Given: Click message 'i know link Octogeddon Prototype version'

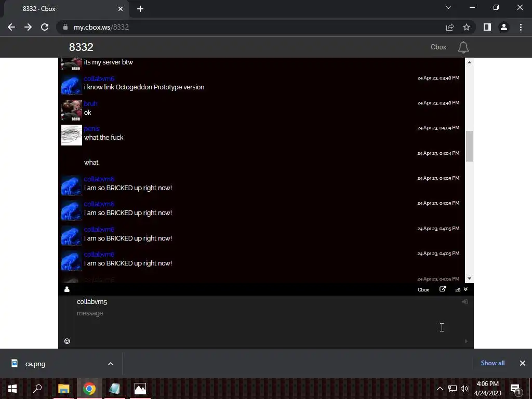Looking at the screenshot, I should click(x=144, y=87).
